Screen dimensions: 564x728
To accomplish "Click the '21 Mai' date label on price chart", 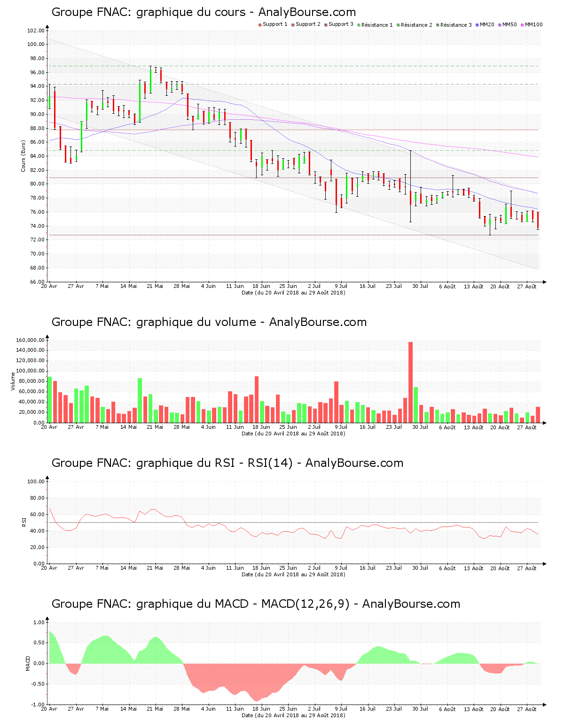I will pos(155,286).
